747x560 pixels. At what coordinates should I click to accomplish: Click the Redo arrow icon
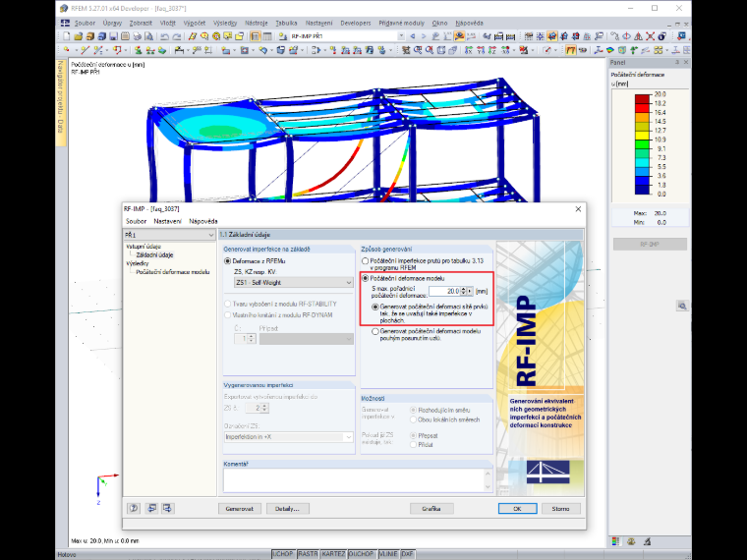(176, 36)
